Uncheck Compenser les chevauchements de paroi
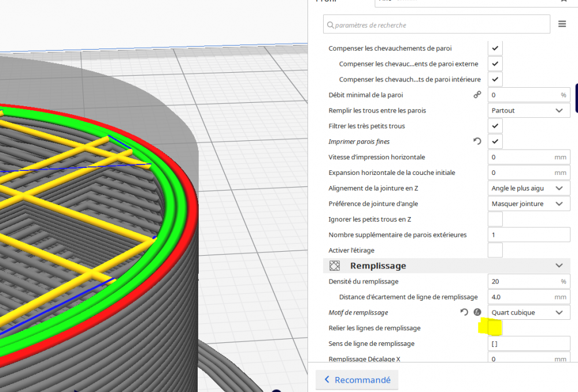 pyautogui.click(x=495, y=48)
